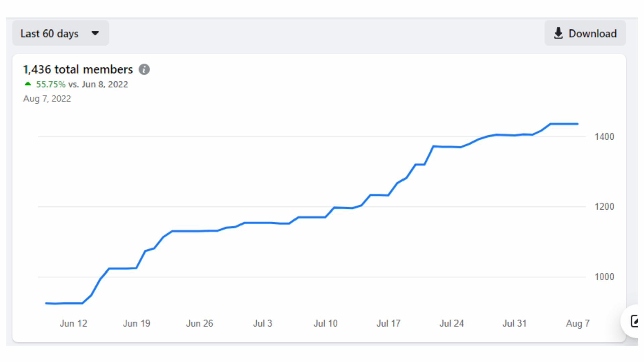This screenshot has width=644, height=362.
Task: Click the Aug 7, 2022 date text
Action: click(47, 99)
